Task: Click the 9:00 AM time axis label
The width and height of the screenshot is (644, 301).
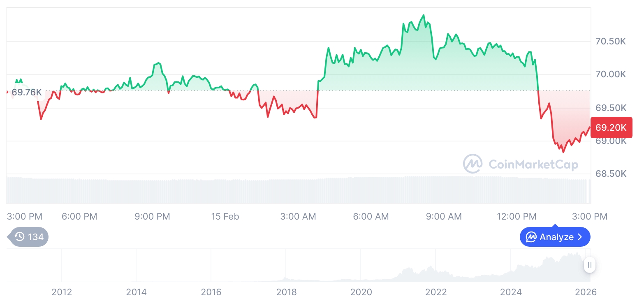Action: coord(444,216)
